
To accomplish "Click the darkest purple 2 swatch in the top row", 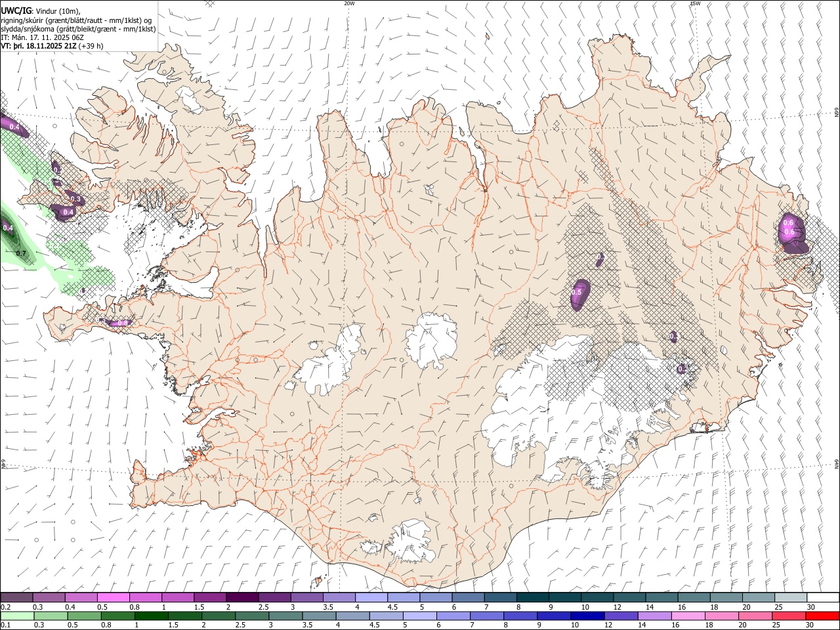I will [242, 597].
